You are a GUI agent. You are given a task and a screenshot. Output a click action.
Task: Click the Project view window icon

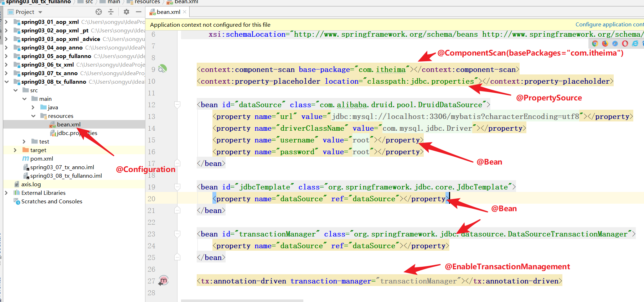11,12
